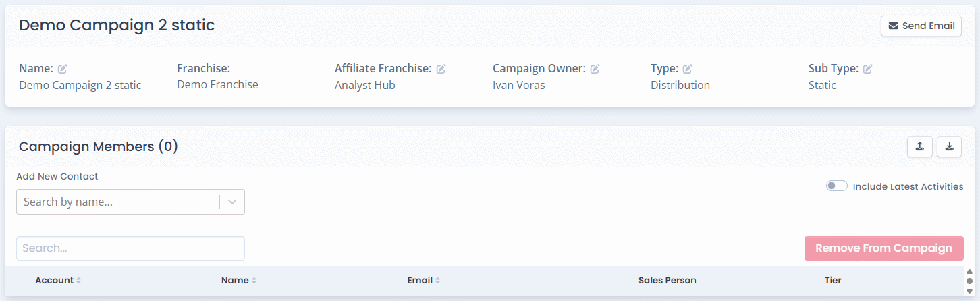980x301 pixels.
Task: Sort the table by Account column
Action: pyautogui.click(x=78, y=281)
